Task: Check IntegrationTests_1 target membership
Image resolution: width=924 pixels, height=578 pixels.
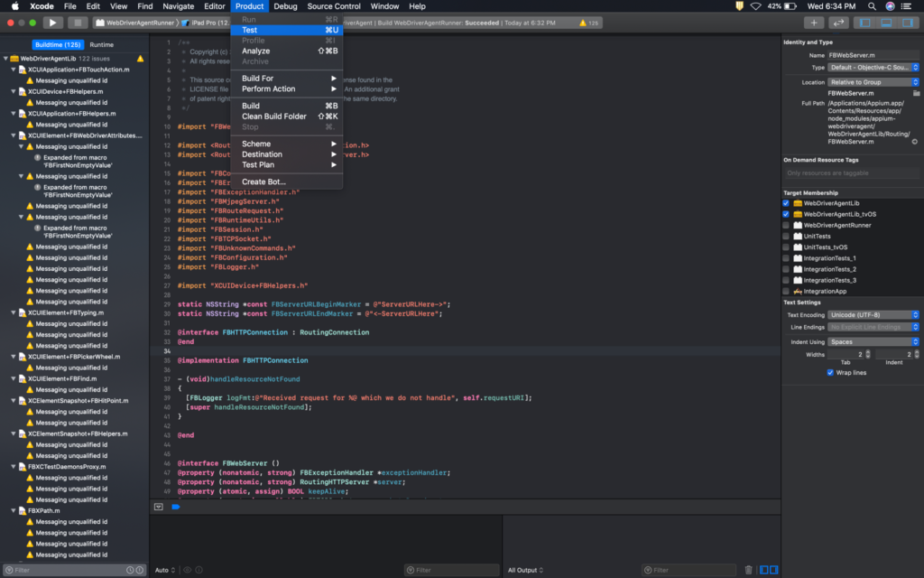Action: [786, 258]
